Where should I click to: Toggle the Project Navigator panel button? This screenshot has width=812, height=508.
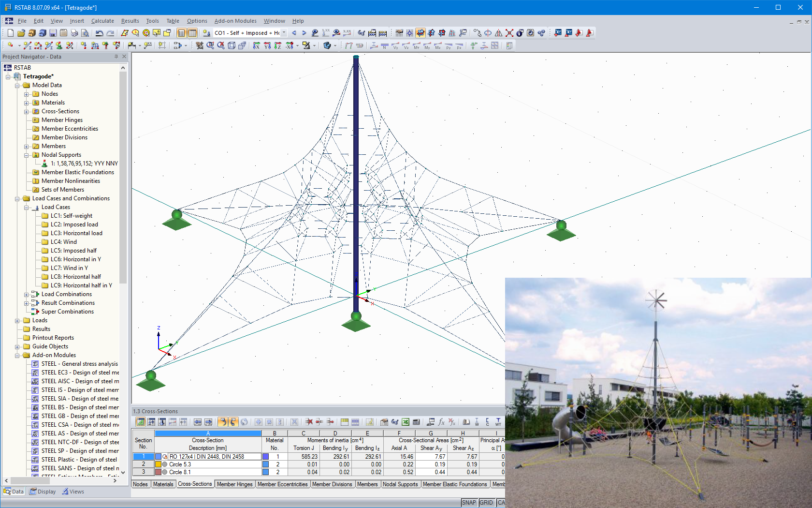point(181,33)
